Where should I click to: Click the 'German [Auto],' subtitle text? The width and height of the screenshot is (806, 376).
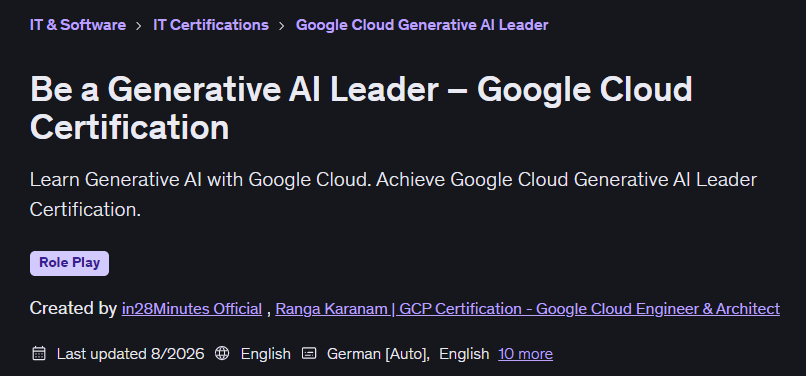point(378,354)
